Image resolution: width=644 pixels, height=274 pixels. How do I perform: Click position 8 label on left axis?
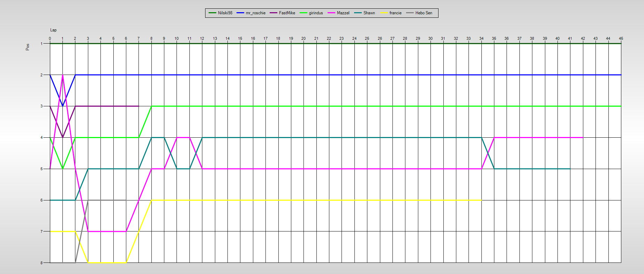42,263
